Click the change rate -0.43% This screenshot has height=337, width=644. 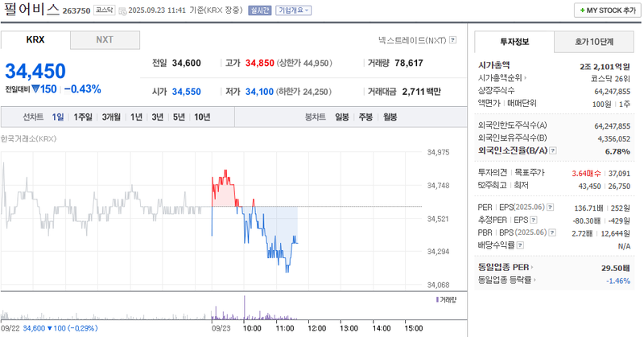click(83, 89)
